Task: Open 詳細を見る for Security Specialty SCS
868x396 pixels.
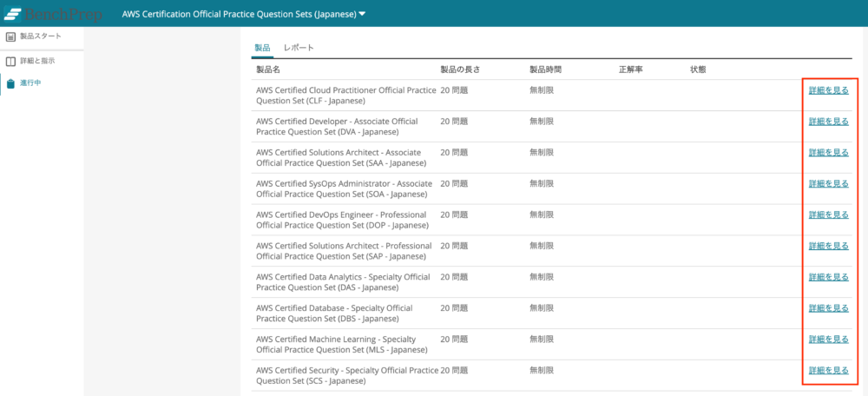Action: [x=828, y=370]
